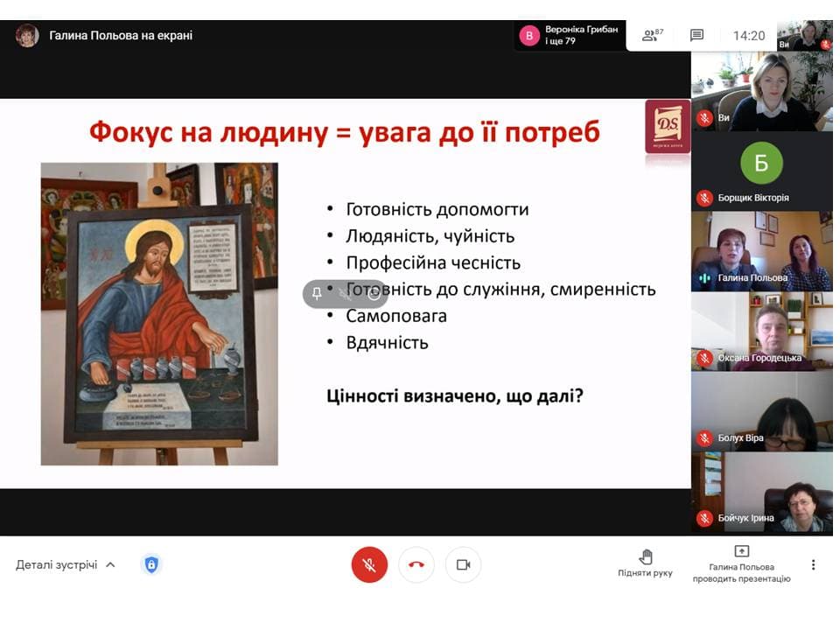Open the three-dot more options menu
The image size is (840, 630).
tap(813, 564)
